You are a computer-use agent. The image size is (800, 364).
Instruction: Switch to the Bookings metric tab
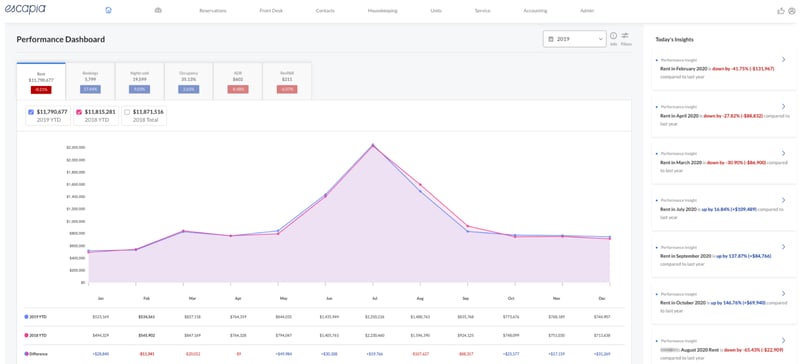(90, 81)
